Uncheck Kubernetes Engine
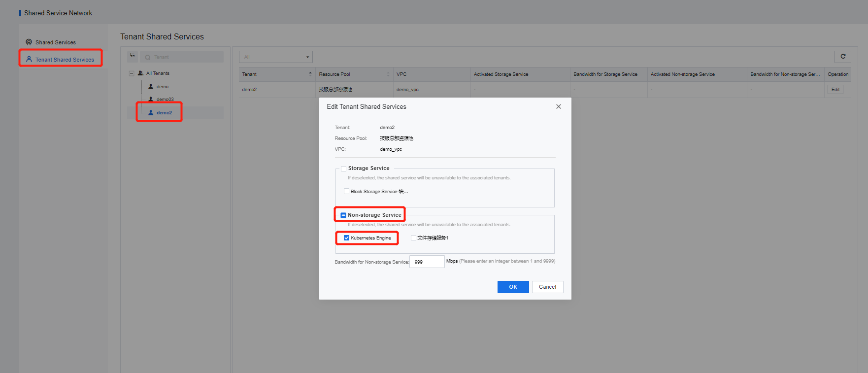 tap(346, 238)
